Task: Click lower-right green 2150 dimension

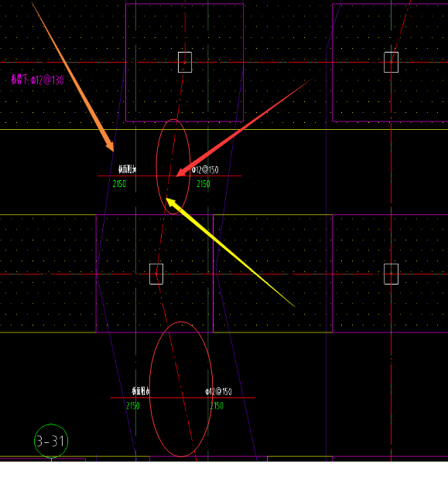Action: [217, 406]
